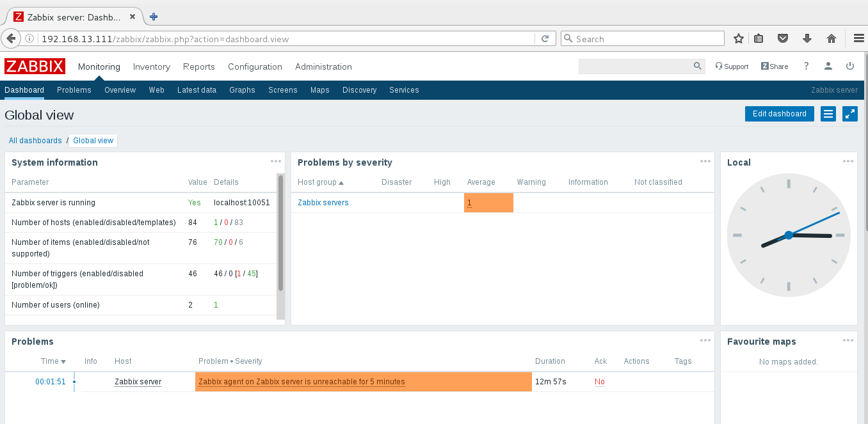Reload the page with the refresh icon
The image size is (868, 424).
point(545,39)
